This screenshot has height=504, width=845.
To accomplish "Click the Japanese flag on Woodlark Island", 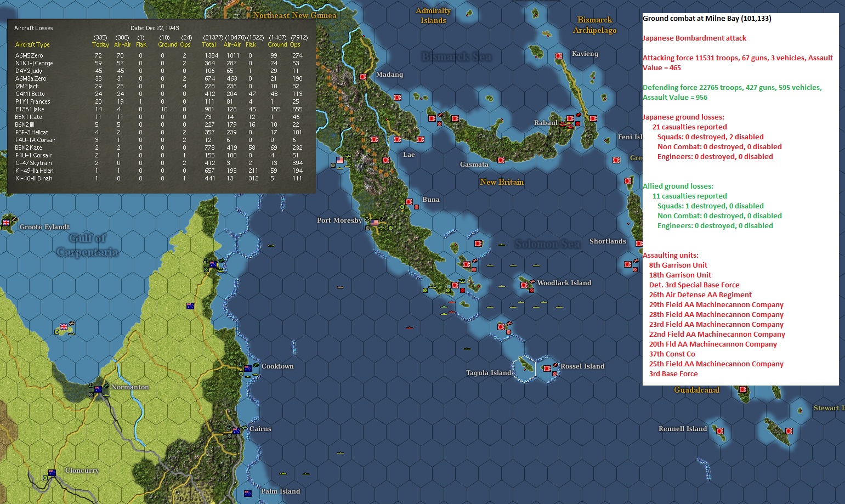I will click(524, 284).
